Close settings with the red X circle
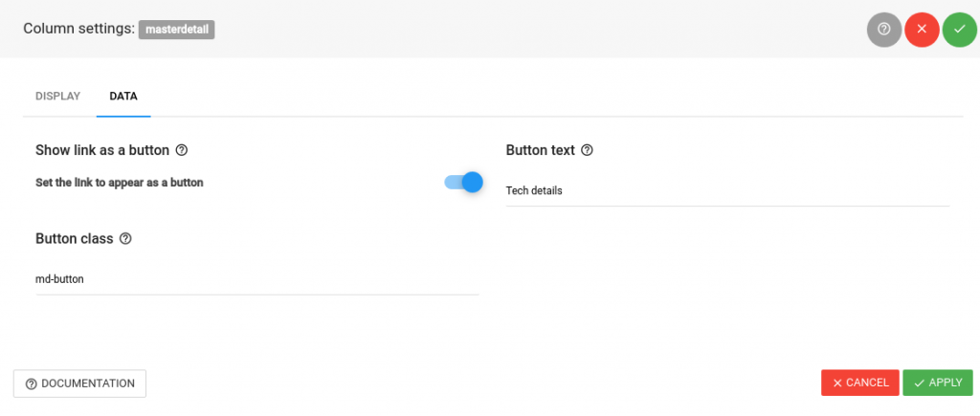980x416 pixels. [x=922, y=30]
